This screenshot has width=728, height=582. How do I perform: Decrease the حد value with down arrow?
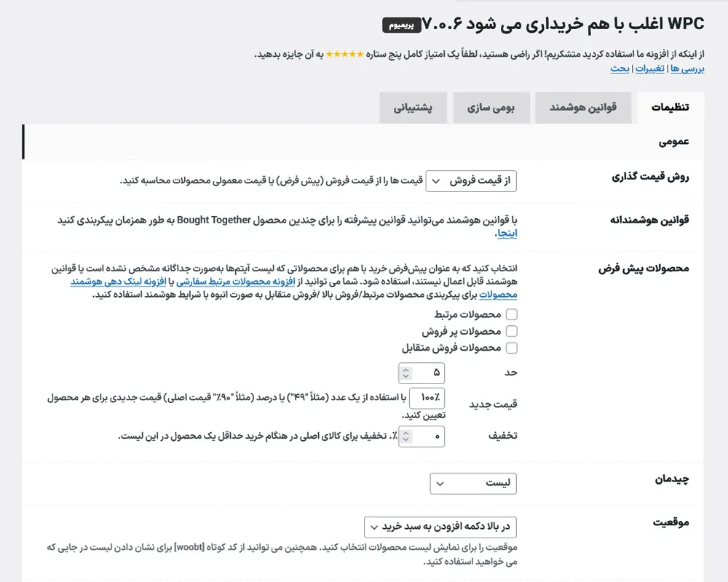point(406,376)
